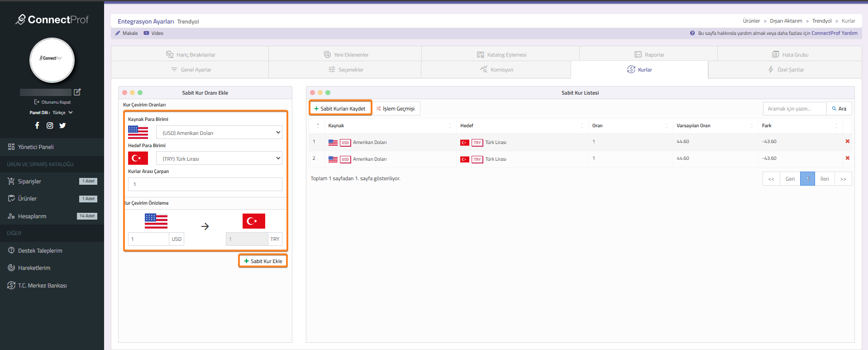Open the Instagram profile icon

tap(50, 125)
